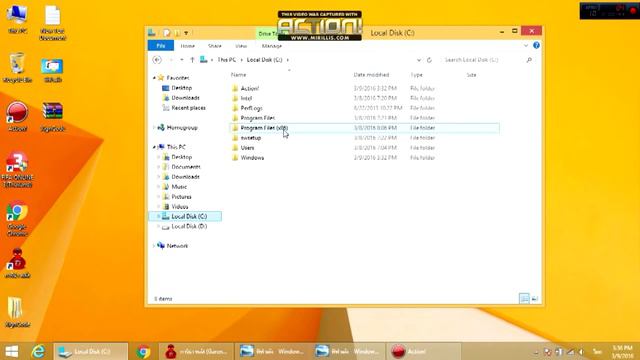The image size is (640, 360).
Task: Click the Search Local Disk (C:) field
Action: [x=484, y=60]
